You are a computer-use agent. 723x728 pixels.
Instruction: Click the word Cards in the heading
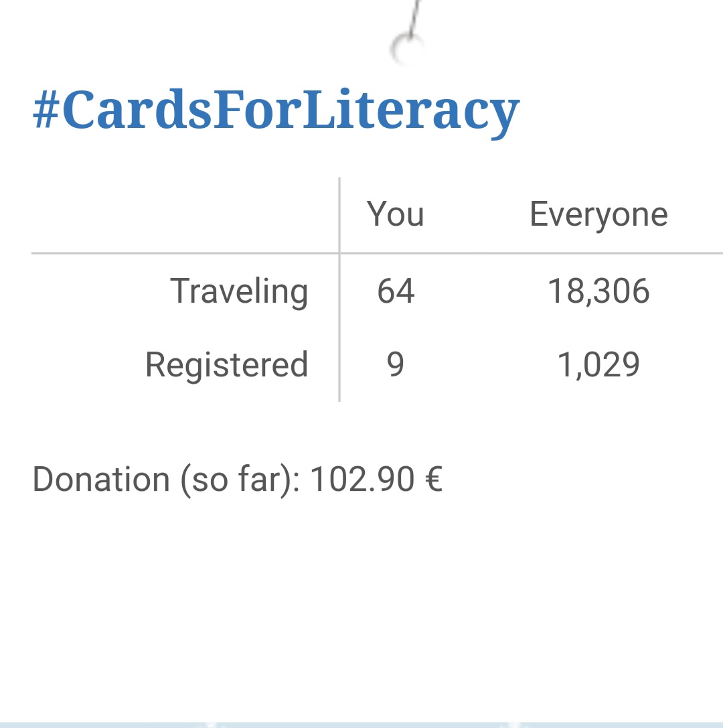tap(137, 111)
